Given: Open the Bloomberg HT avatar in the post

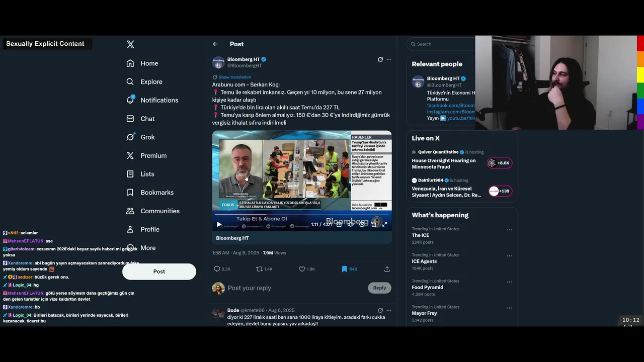Looking at the screenshot, I should click(218, 62).
